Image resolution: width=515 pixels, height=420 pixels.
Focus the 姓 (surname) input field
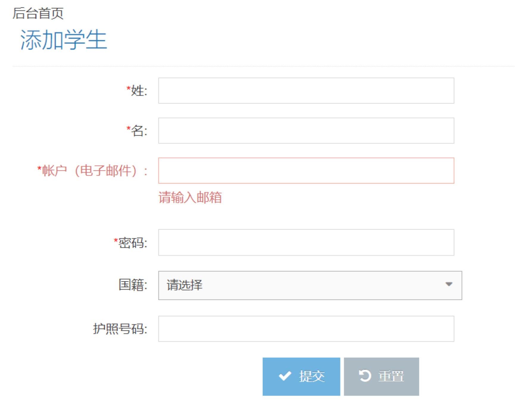click(x=306, y=91)
